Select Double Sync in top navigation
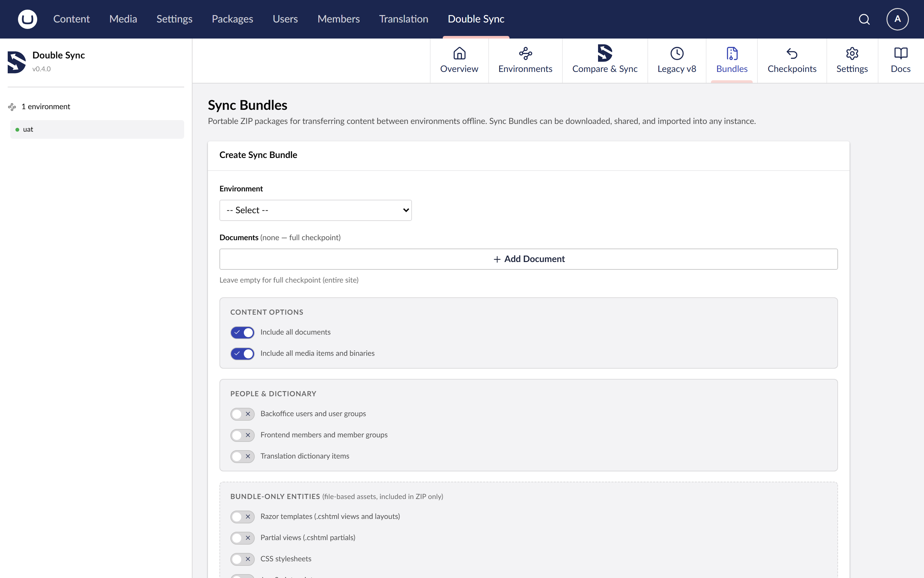The image size is (924, 578). [476, 19]
